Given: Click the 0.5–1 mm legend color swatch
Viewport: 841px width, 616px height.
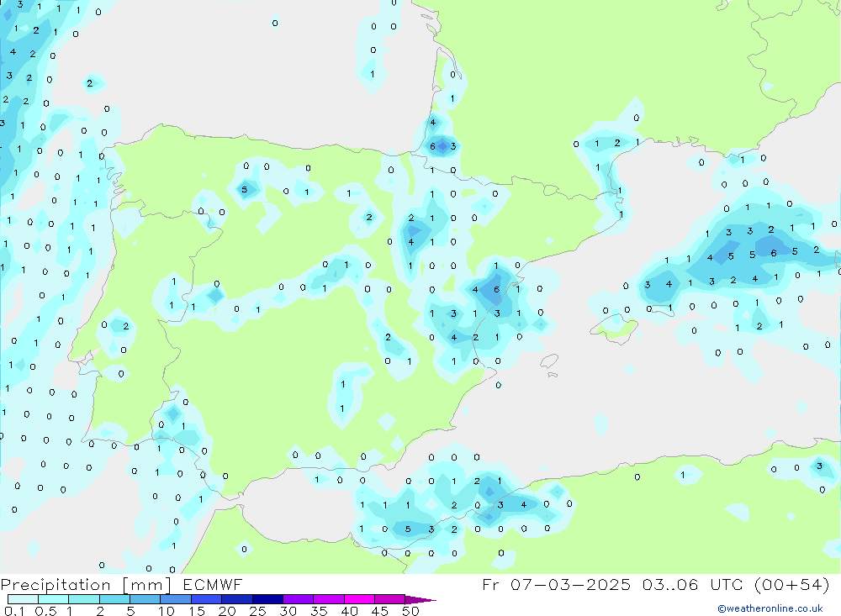Looking at the screenshot, I should [54, 599].
